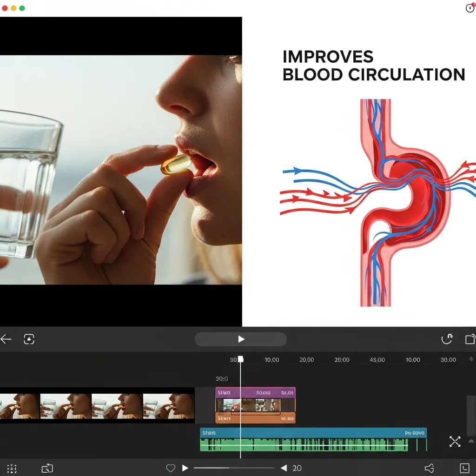476x476 pixels.
Task: Select the purple clip on the timeline
Action: 255,393
